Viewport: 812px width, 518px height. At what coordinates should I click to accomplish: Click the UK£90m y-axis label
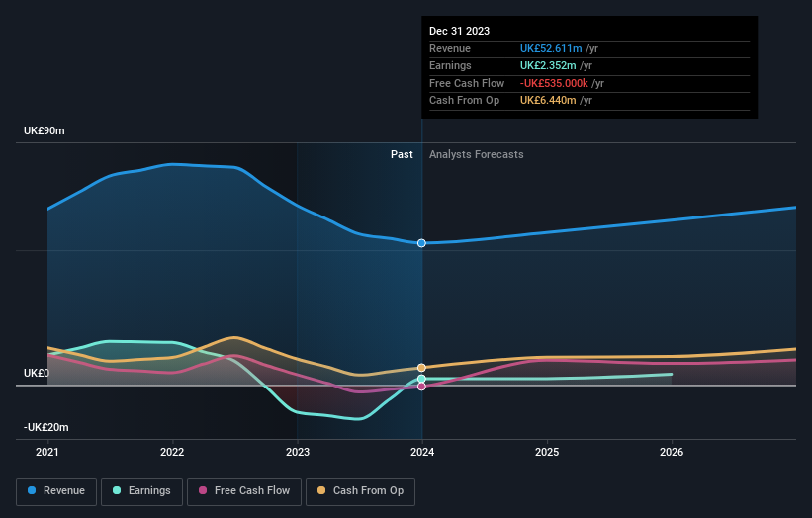(x=45, y=130)
